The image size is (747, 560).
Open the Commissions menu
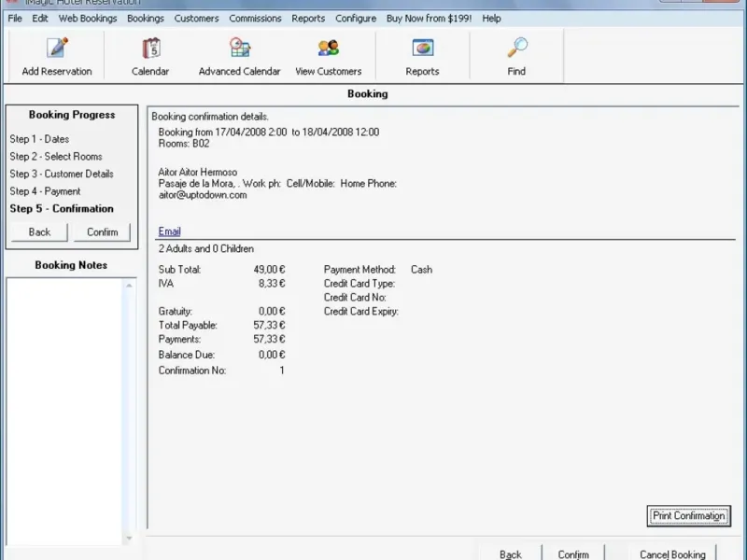point(255,19)
